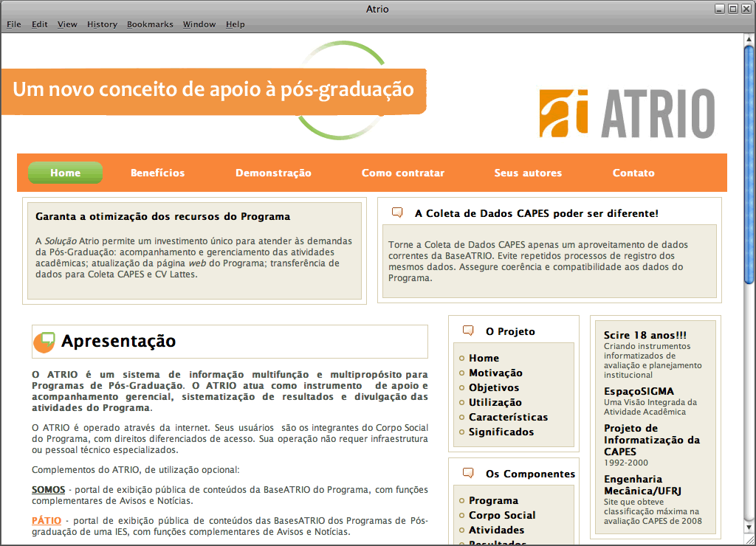The width and height of the screenshot is (756, 546).
Task: Open the History menu
Action: pos(102,24)
